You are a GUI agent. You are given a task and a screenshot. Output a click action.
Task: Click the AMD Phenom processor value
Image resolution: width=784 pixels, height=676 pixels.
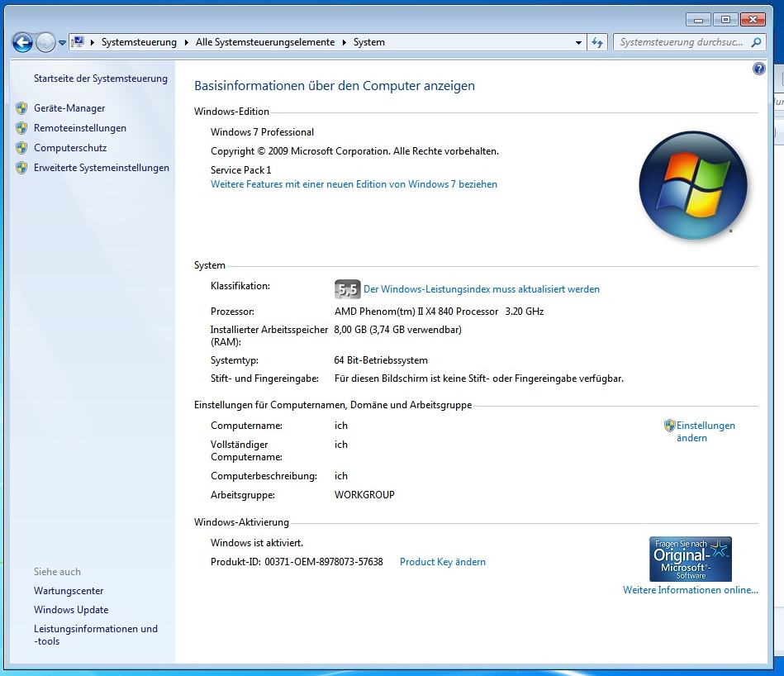(439, 312)
